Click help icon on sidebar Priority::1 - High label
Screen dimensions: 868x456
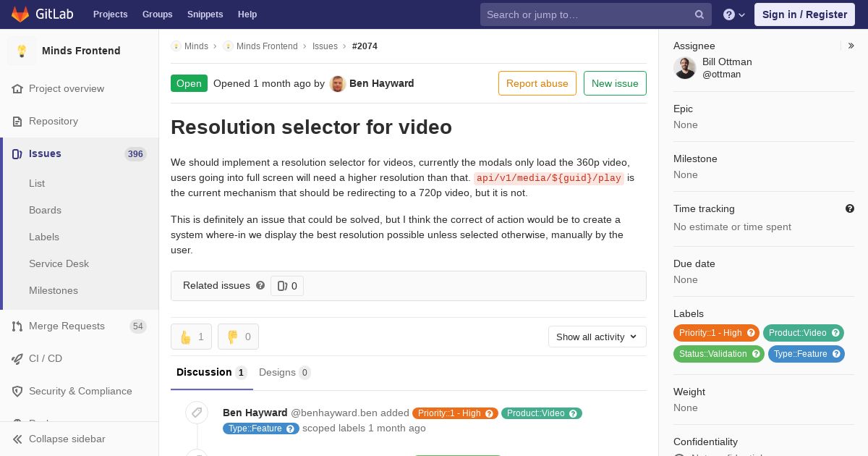pos(751,333)
